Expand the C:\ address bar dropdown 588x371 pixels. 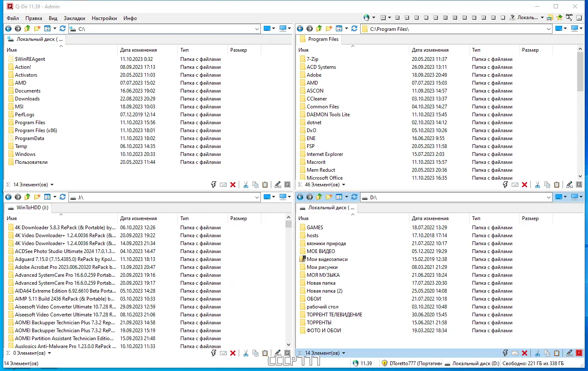[257, 29]
